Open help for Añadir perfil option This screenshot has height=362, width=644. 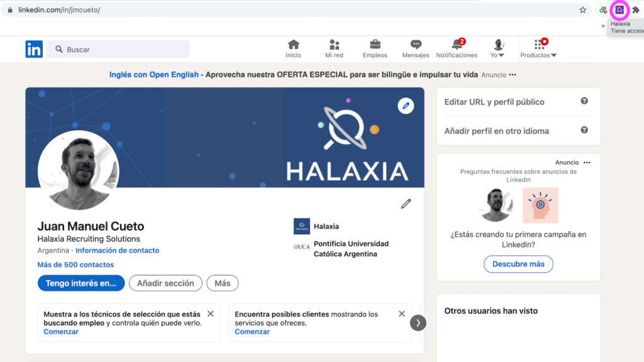[x=584, y=130]
